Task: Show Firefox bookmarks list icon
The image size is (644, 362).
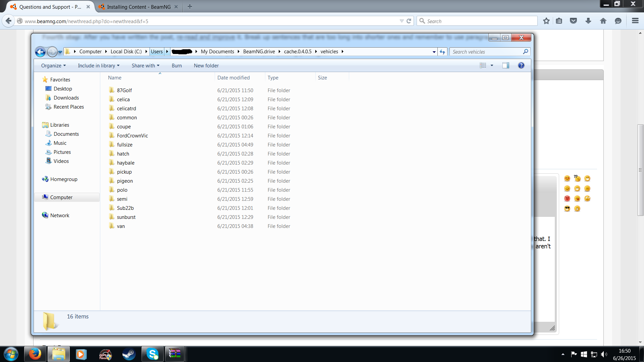Action: coord(559,21)
